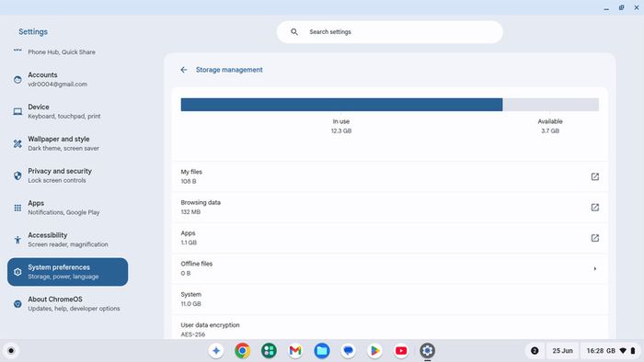
Task: Open Device settings section
Action: 68,111
